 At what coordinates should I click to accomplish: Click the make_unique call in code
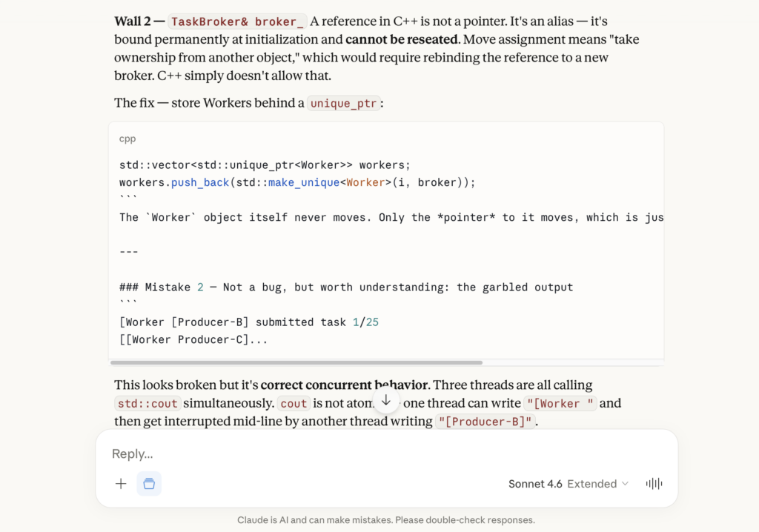(303, 182)
